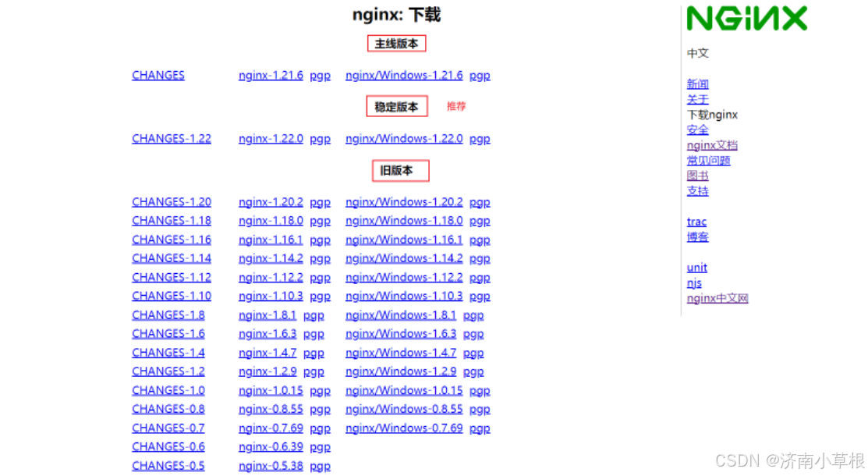Download nginx/Windows-1.21.6

click(404, 76)
